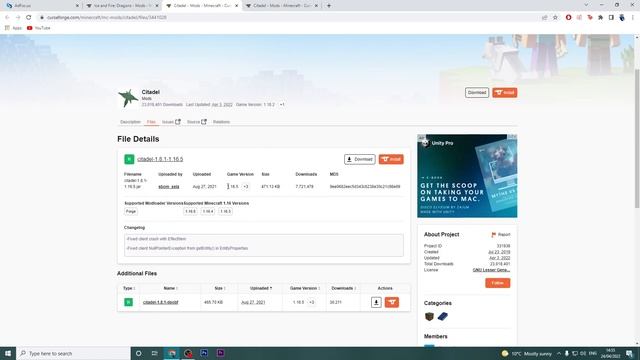640x360 pixels.
Task: Click the download icon in the Additional Files row
Action: [x=376, y=302]
